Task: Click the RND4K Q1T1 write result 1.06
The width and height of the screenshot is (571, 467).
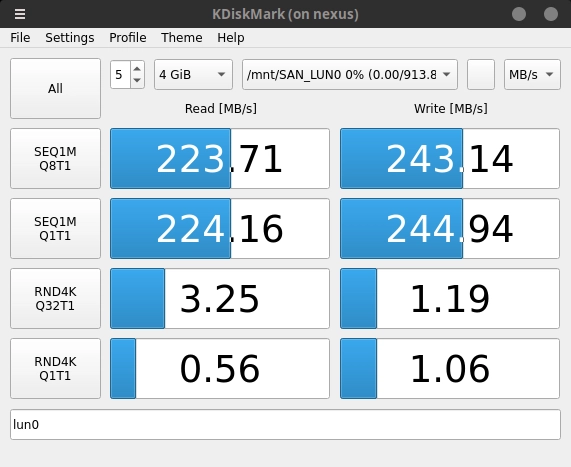Action: [450, 368]
